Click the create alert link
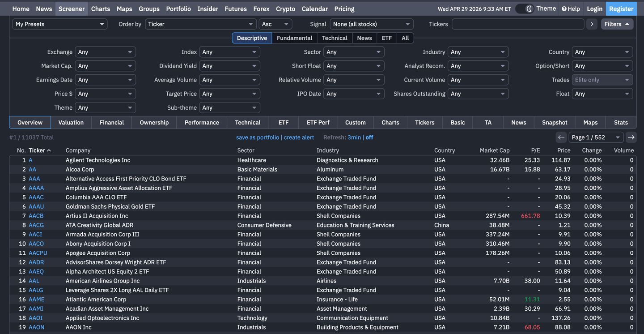 299,137
